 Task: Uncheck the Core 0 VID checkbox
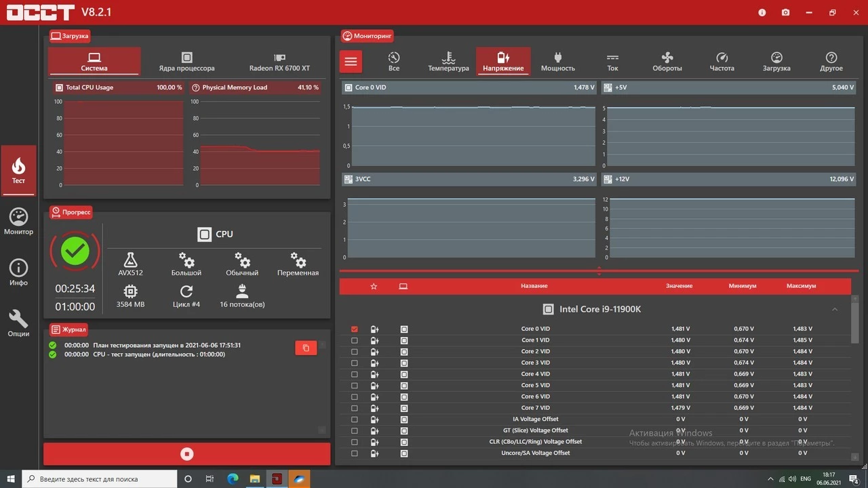point(355,329)
